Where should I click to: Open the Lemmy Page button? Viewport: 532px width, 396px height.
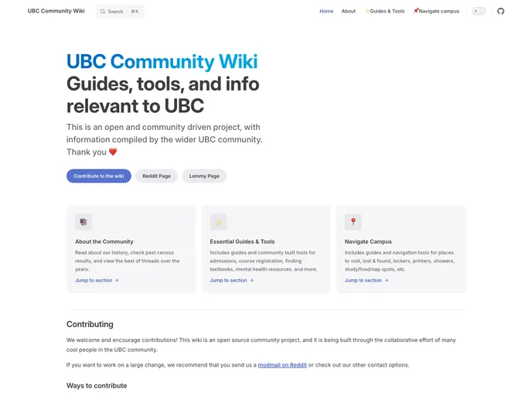point(204,176)
